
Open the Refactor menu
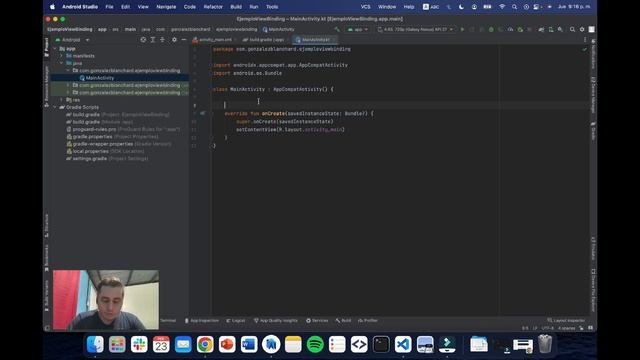pos(213,7)
